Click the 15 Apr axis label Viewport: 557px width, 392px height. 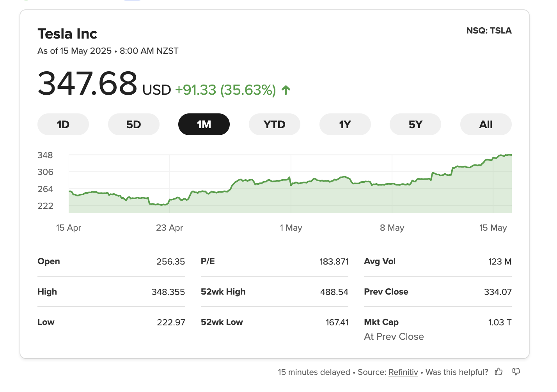[x=69, y=228]
